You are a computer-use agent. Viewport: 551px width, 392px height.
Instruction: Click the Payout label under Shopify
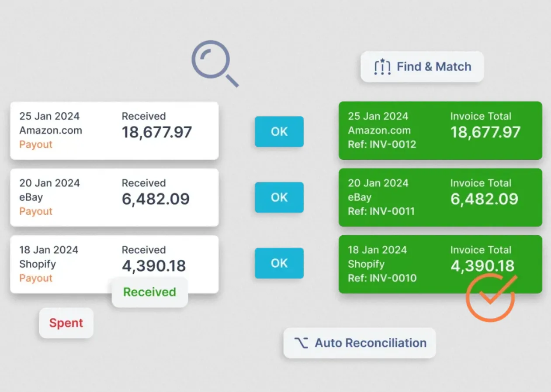pyautogui.click(x=36, y=278)
